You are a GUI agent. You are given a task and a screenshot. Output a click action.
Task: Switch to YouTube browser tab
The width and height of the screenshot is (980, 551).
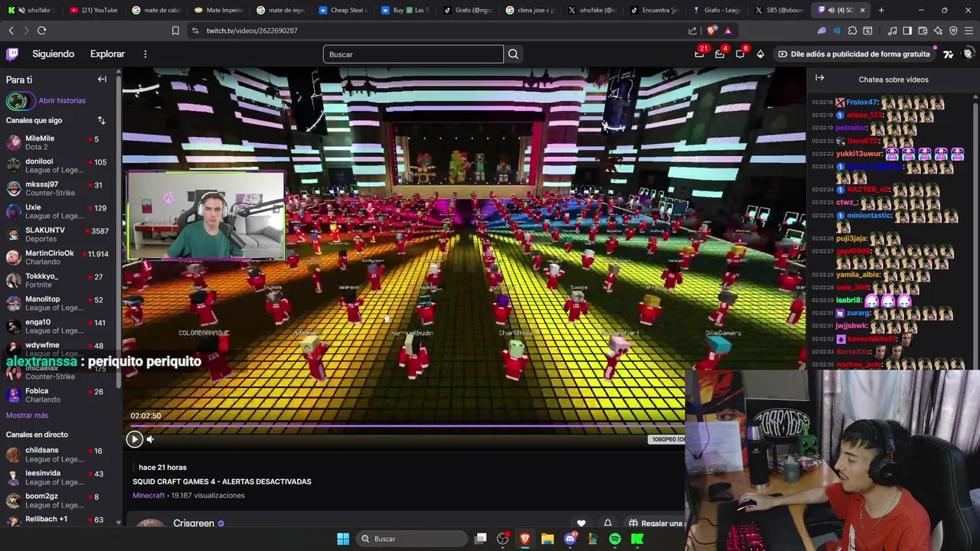(93, 10)
